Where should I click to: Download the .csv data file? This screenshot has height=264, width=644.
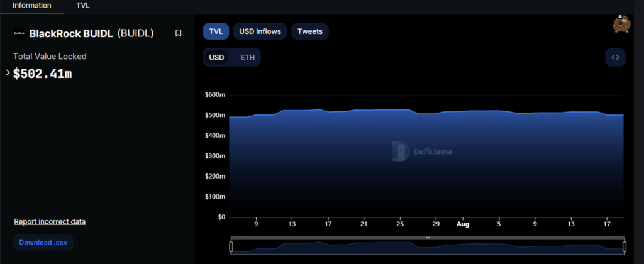click(43, 242)
